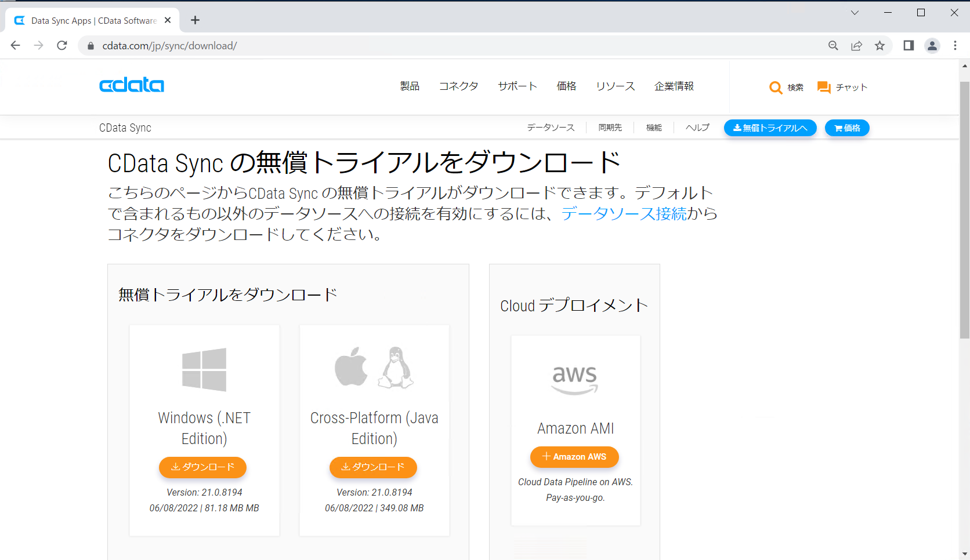Click 'Cloud Data Pipeline on AWS.' text
Image resolution: width=970 pixels, height=560 pixels.
pyautogui.click(x=576, y=482)
